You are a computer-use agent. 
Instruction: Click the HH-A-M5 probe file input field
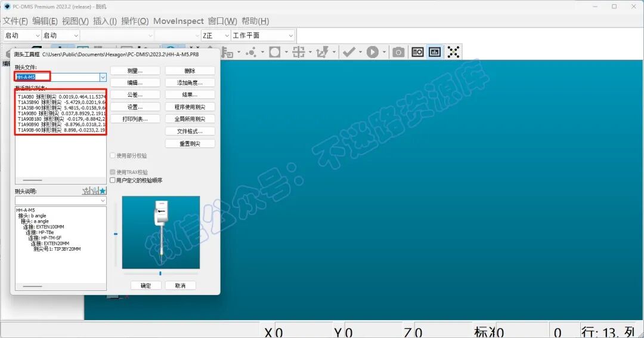57,77
